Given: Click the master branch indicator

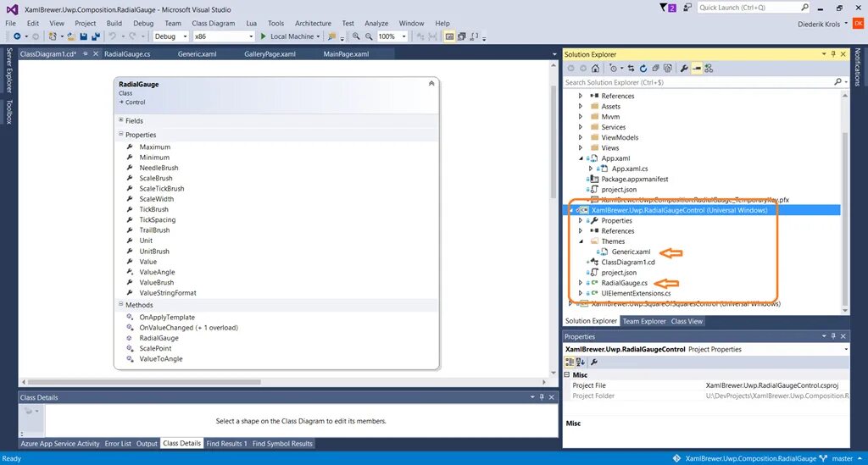Looking at the screenshot, I should point(840,458).
